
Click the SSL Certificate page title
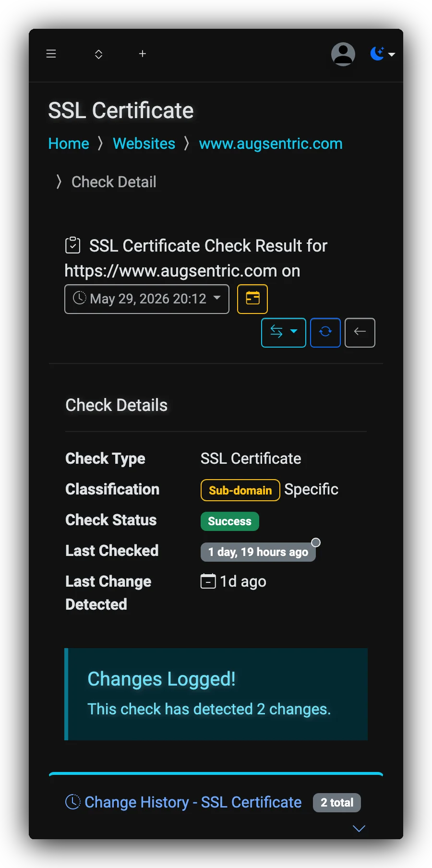click(121, 110)
